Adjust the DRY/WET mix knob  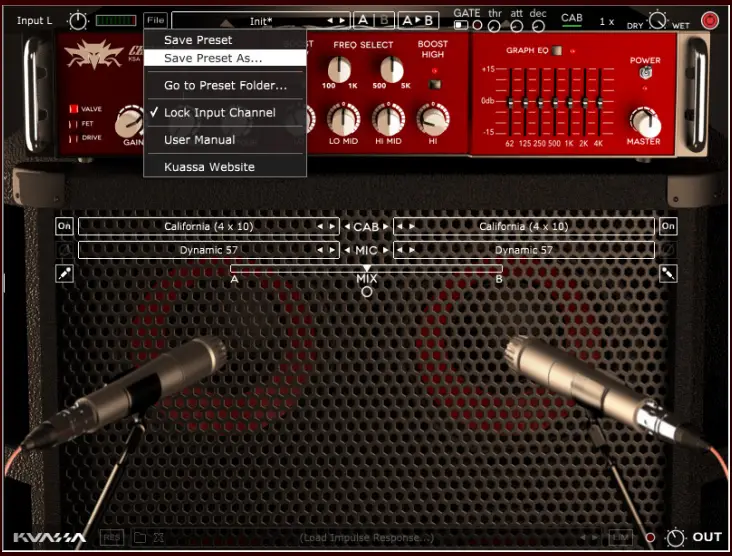coord(658,20)
